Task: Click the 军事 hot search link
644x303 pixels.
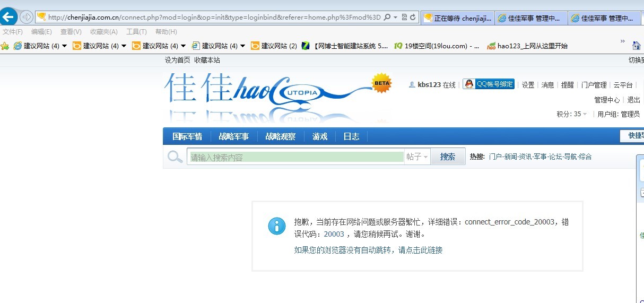Action: point(540,157)
